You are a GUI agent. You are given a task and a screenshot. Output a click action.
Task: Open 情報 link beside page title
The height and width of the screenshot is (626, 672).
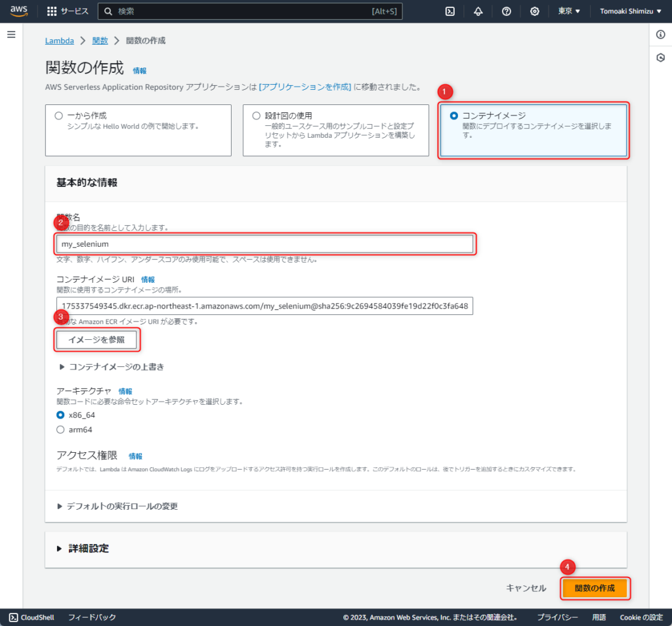click(x=140, y=71)
